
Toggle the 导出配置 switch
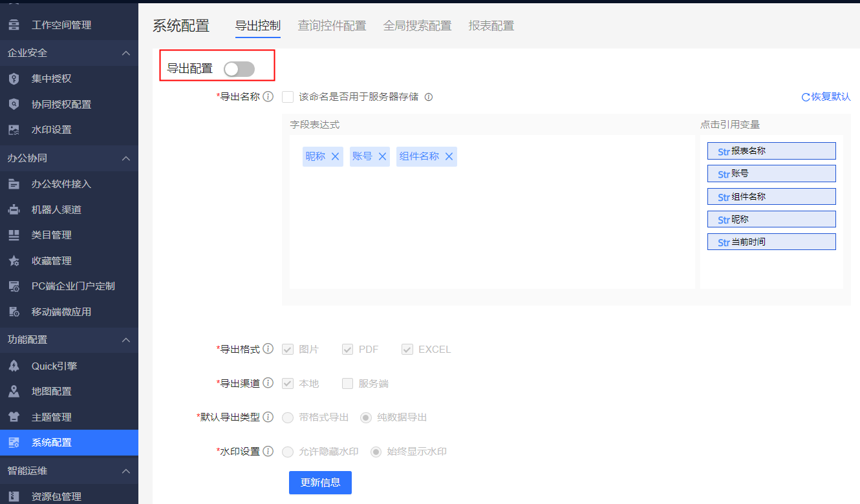pos(239,69)
